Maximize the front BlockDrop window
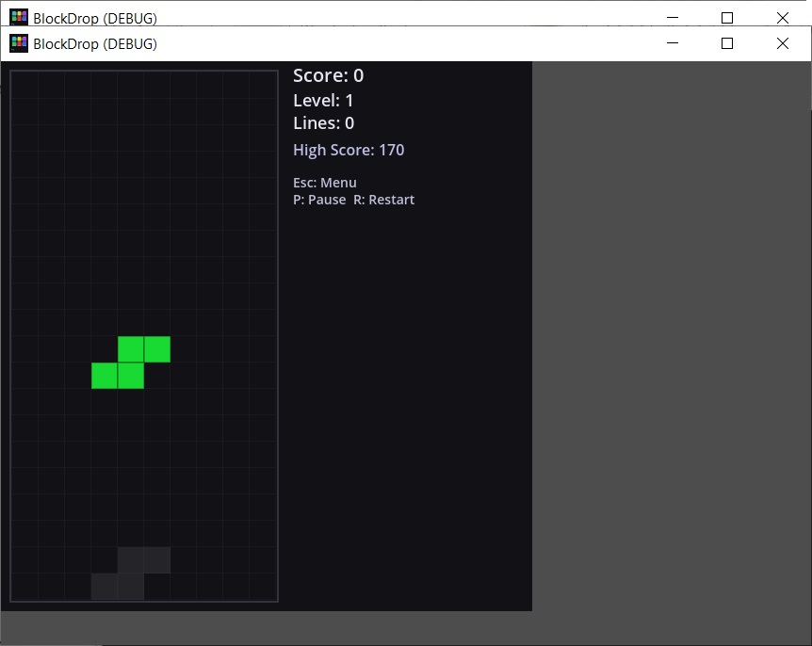The width and height of the screenshot is (812, 646). pos(727,43)
